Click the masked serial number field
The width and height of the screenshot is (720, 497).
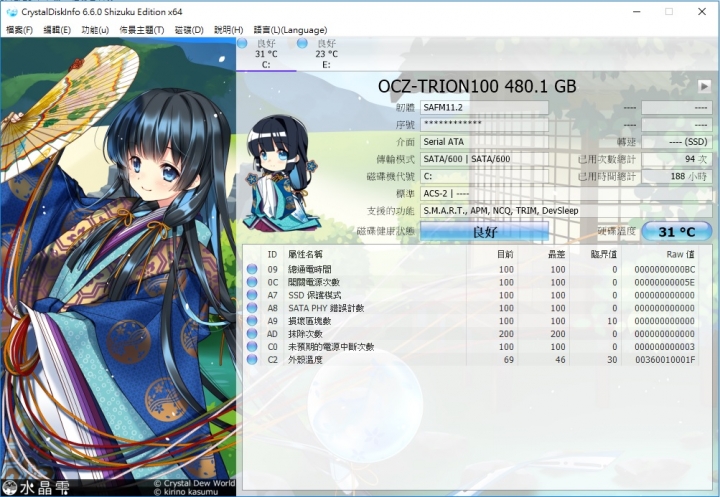pos(484,124)
